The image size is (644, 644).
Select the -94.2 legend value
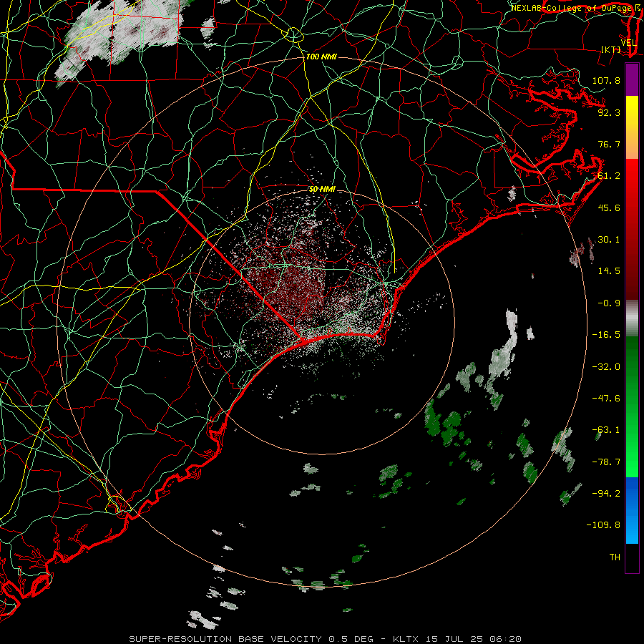click(x=606, y=493)
